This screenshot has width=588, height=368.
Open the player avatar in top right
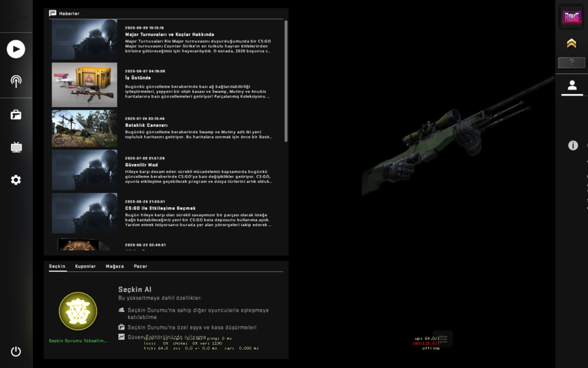point(572,17)
